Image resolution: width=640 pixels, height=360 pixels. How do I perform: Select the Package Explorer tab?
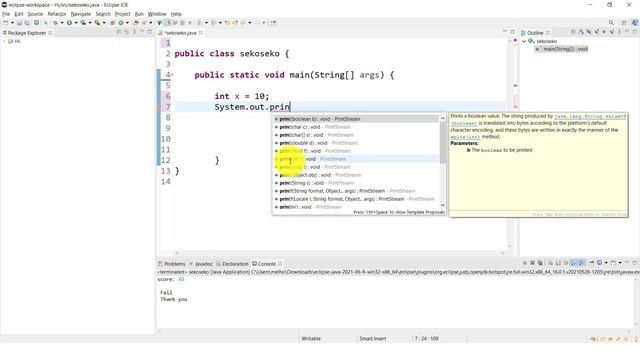(27, 33)
